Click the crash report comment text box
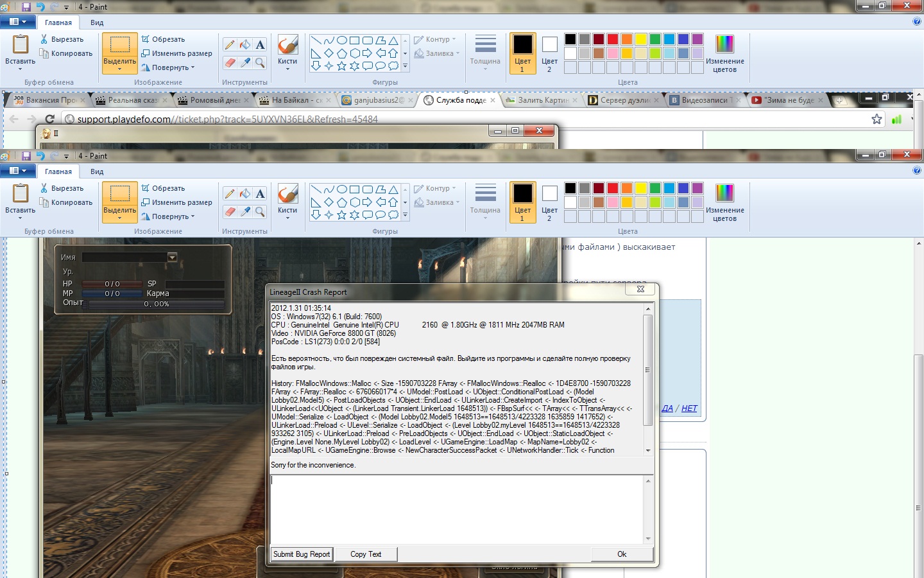The width and height of the screenshot is (924, 578). [x=456, y=509]
